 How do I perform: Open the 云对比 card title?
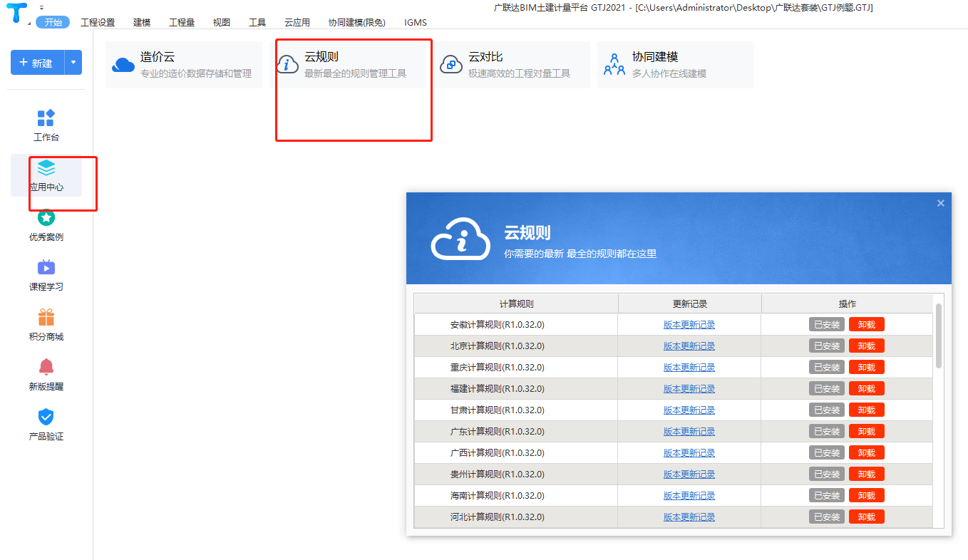(485, 57)
